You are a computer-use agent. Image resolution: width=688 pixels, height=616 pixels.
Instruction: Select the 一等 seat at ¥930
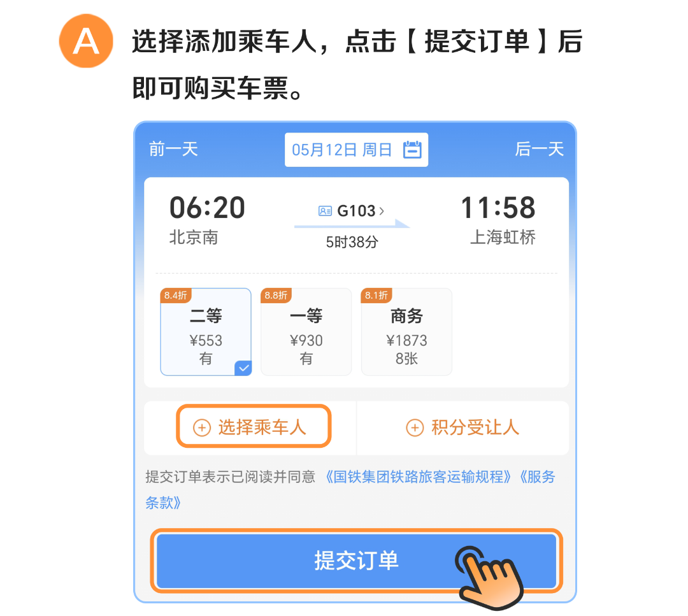click(x=306, y=332)
